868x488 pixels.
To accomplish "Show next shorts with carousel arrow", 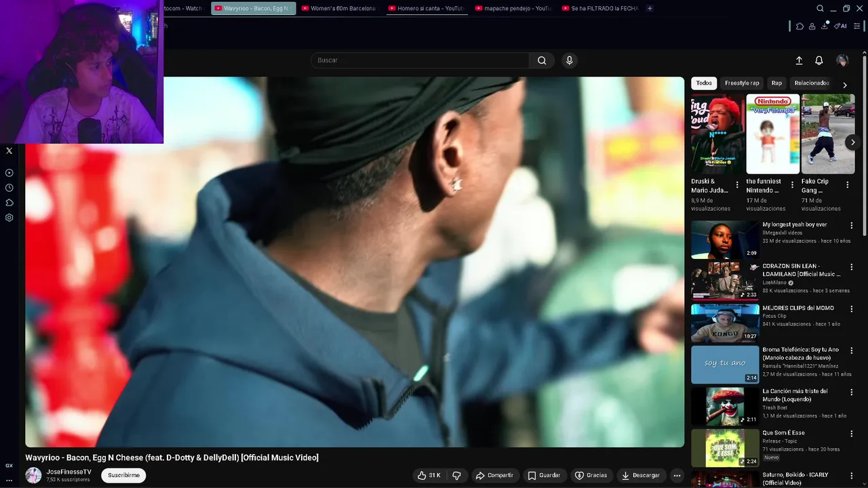I will (852, 142).
